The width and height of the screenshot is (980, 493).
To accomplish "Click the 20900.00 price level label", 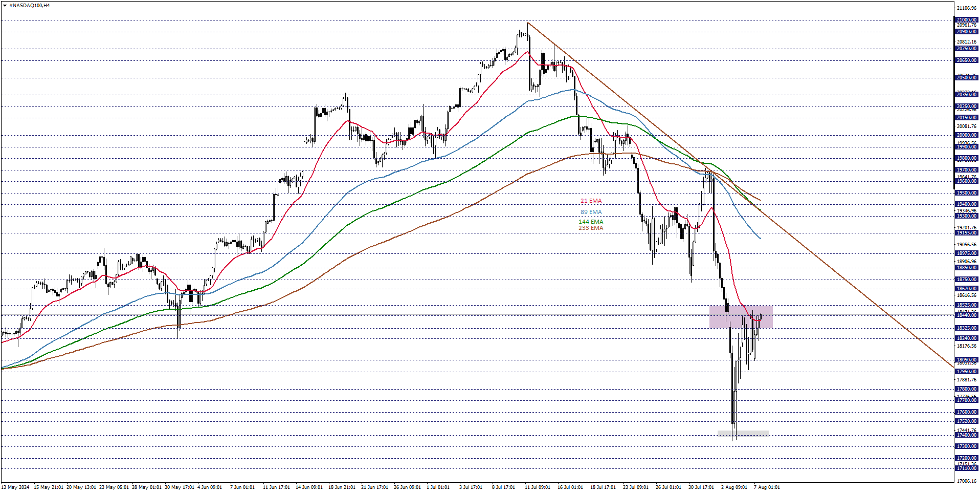I will pyautogui.click(x=967, y=32).
